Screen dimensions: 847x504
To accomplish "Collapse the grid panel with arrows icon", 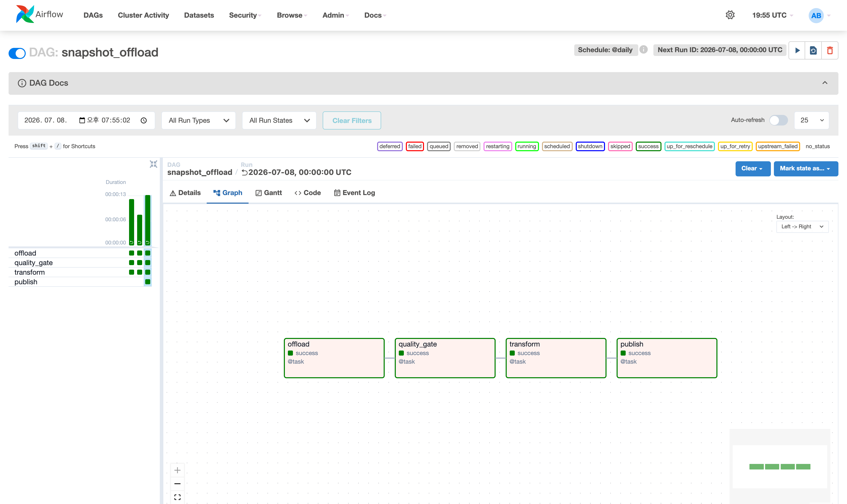I will click(x=154, y=164).
